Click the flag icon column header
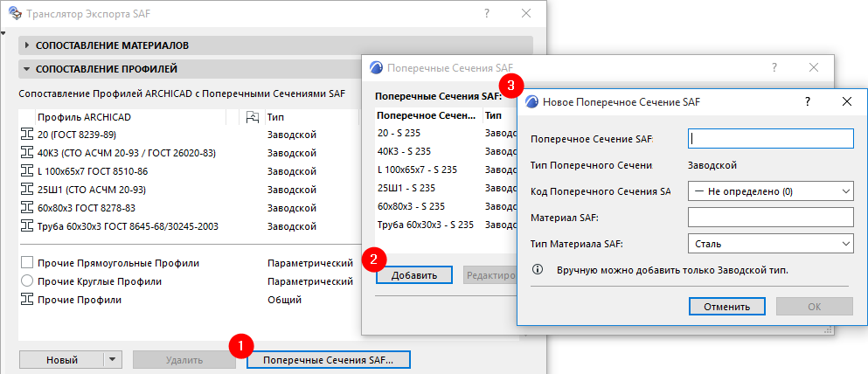Viewport: 868px width, 374px height. coord(252,117)
